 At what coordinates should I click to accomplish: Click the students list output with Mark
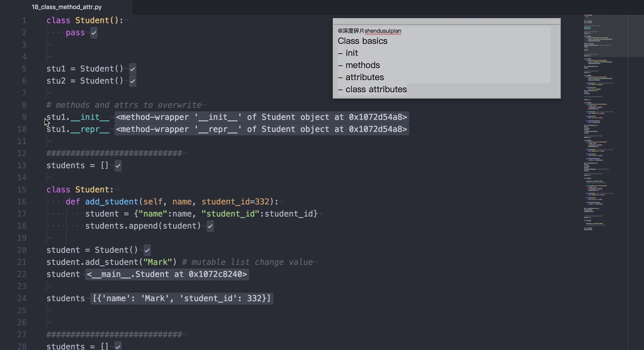(x=181, y=298)
